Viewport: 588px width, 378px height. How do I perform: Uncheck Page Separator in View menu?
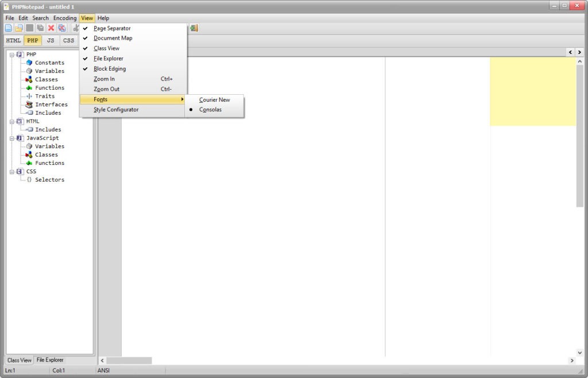tap(133, 28)
